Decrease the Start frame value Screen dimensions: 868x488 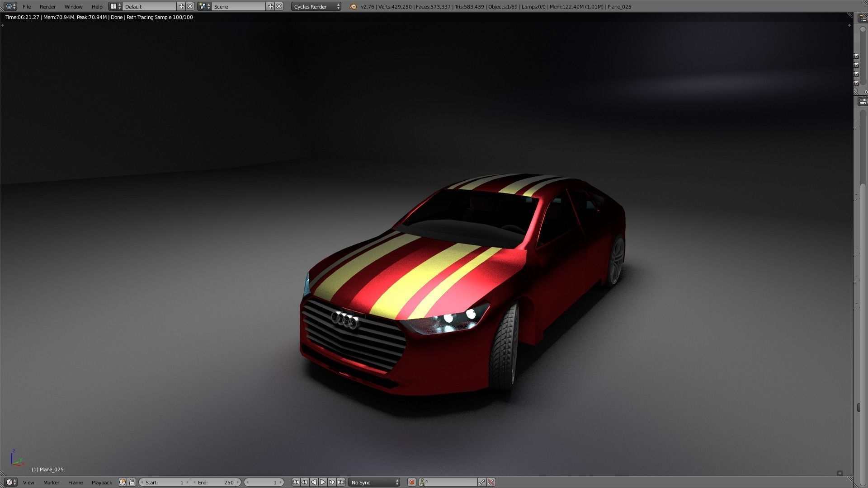pos(142,482)
